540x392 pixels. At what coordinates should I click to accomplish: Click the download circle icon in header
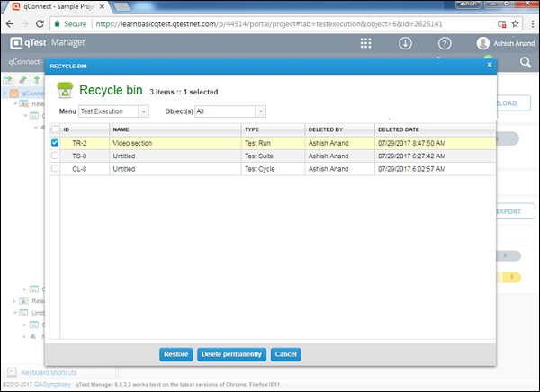pos(406,43)
